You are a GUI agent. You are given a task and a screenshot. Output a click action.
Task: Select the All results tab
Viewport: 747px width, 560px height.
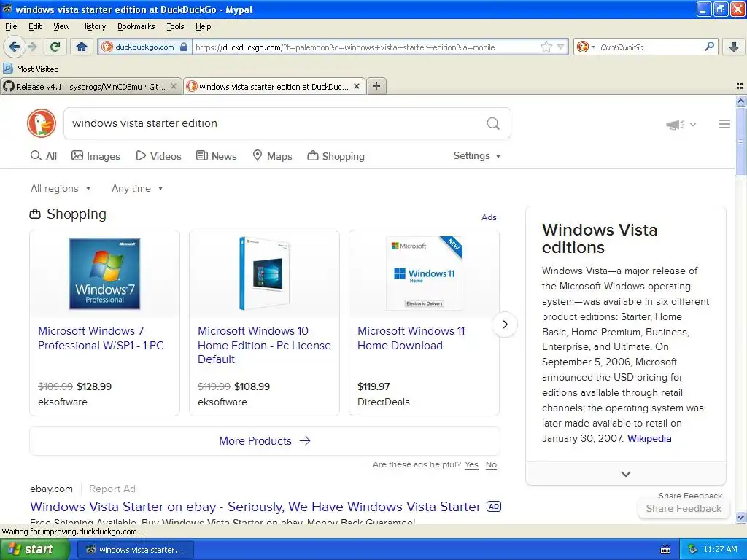pyautogui.click(x=43, y=156)
